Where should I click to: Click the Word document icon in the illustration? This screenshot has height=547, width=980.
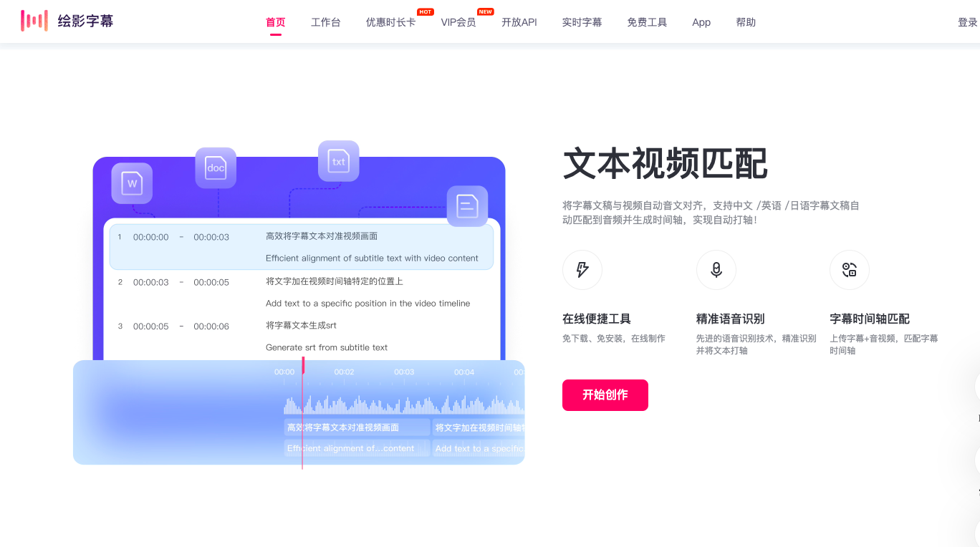tap(132, 183)
